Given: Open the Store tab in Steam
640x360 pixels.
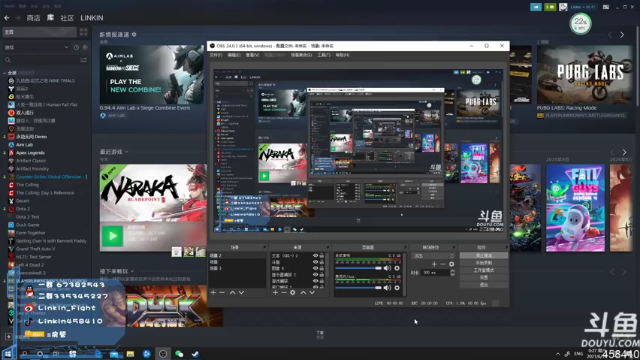Looking at the screenshot, I should coord(33,18).
